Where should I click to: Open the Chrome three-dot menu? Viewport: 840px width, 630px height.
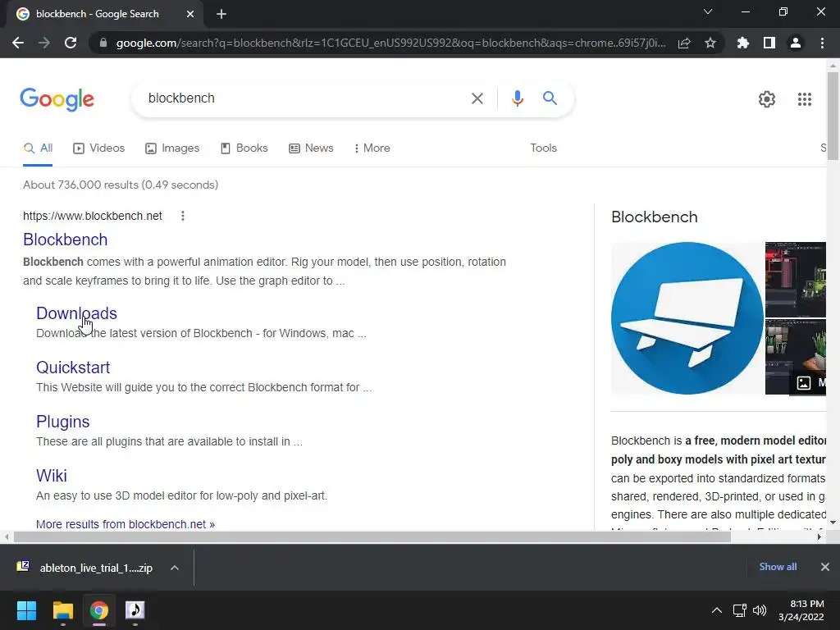point(822,43)
